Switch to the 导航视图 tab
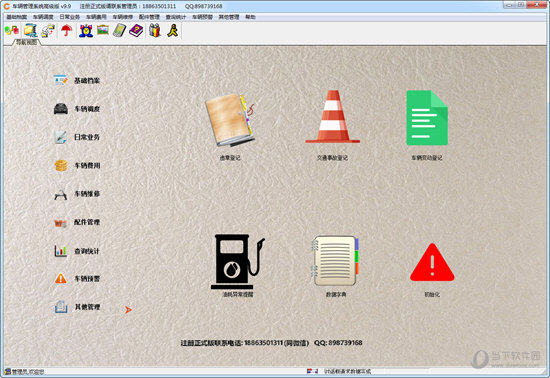The width and height of the screenshot is (550, 378). (x=26, y=42)
